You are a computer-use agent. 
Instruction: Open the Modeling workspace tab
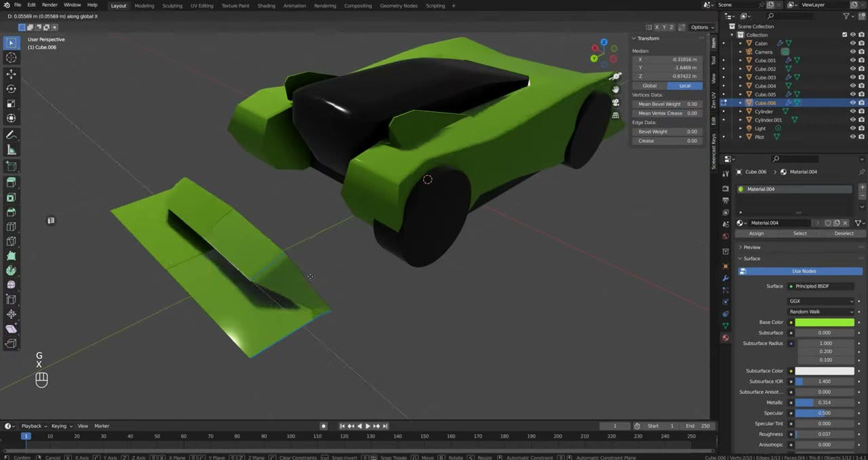pyautogui.click(x=144, y=5)
